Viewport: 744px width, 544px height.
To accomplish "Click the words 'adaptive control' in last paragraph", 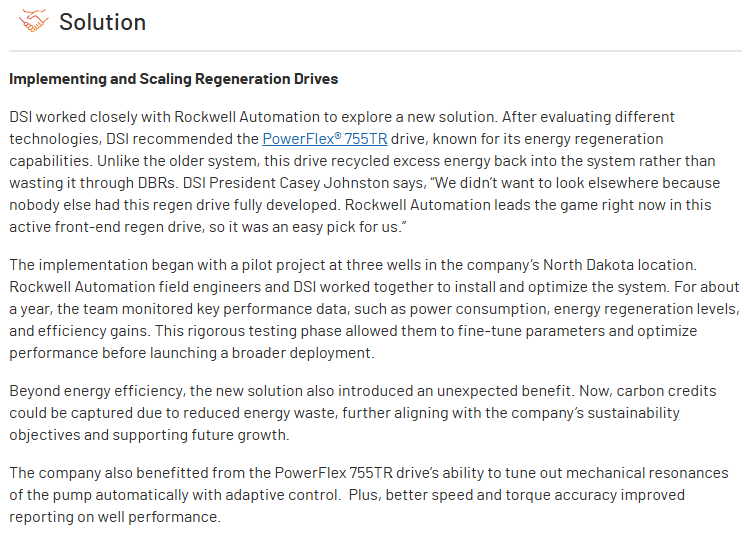I will [x=282, y=495].
